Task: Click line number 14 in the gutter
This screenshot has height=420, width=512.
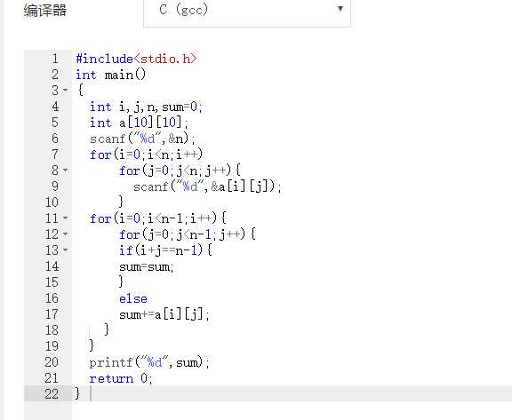Action: [x=52, y=266]
